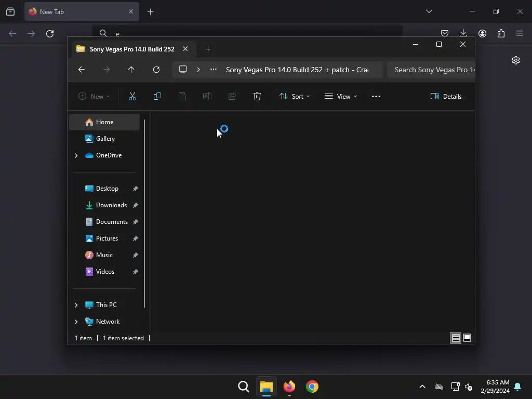This screenshot has width=532, height=399.
Task: Unpin Downloads using its pin icon
Action: [x=136, y=205]
